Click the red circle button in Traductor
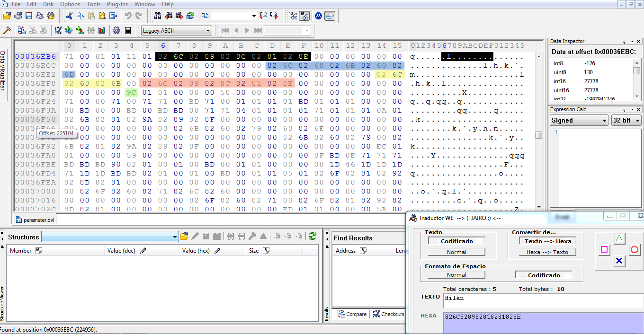 pos(635,249)
